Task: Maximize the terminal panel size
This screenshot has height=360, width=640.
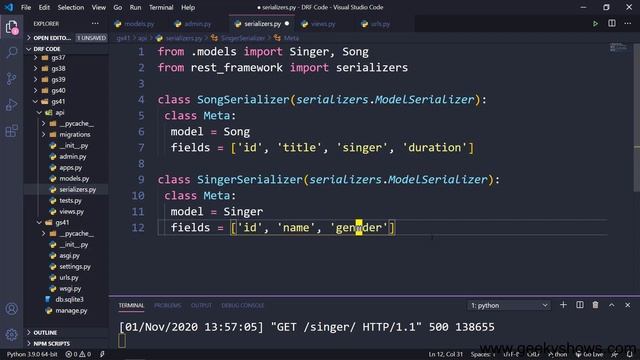Action: 611,305
